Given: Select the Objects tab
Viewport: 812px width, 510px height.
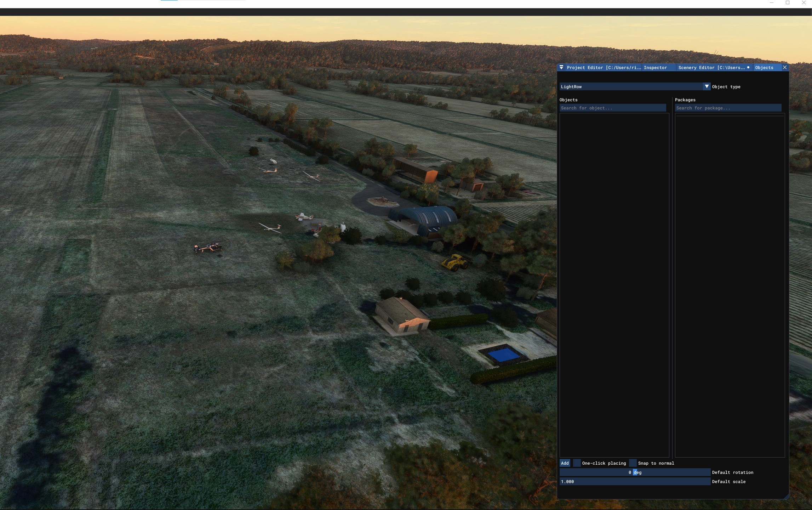Looking at the screenshot, I should [x=764, y=67].
